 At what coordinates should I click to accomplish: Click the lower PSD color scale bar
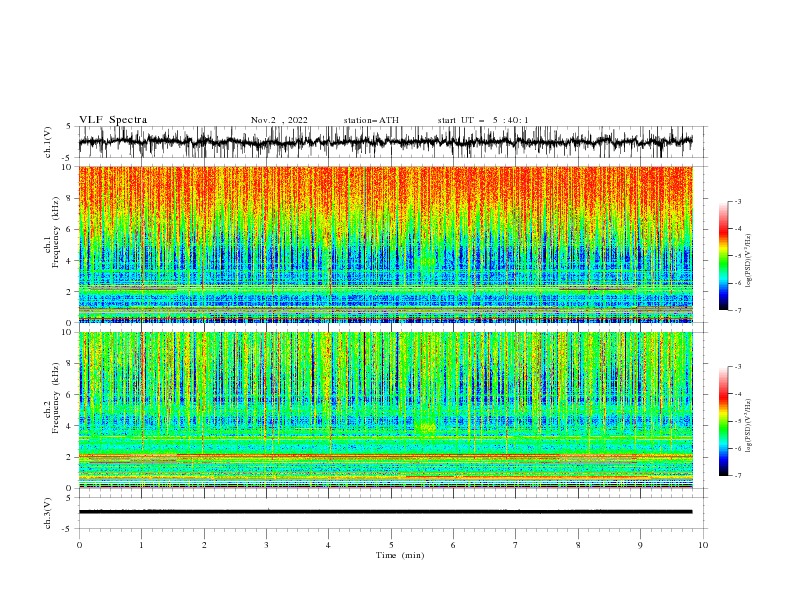pos(723,421)
